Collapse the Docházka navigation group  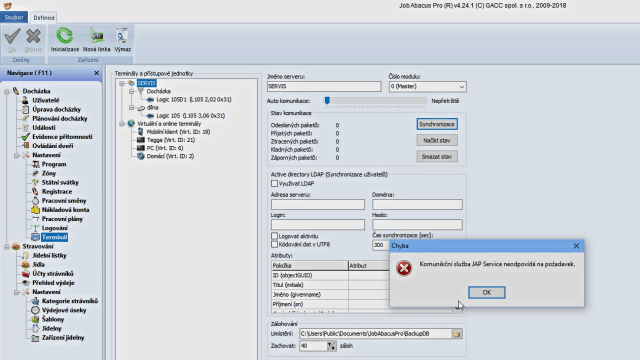pos(7,91)
